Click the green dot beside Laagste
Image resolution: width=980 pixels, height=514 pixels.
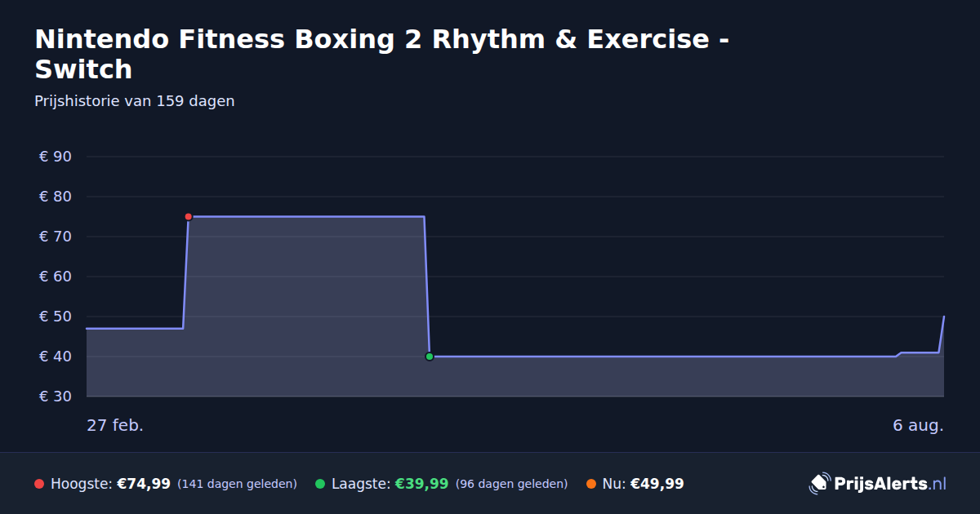(320, 484)
